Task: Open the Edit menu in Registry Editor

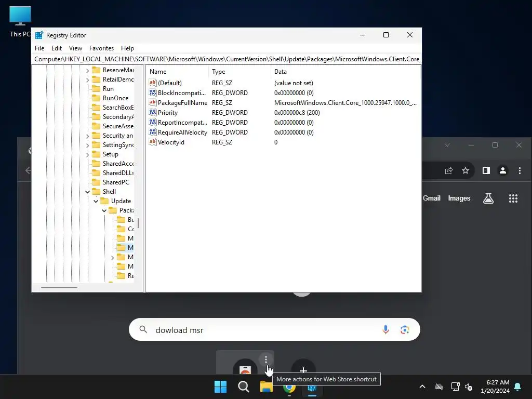Action: click(56, 48)
